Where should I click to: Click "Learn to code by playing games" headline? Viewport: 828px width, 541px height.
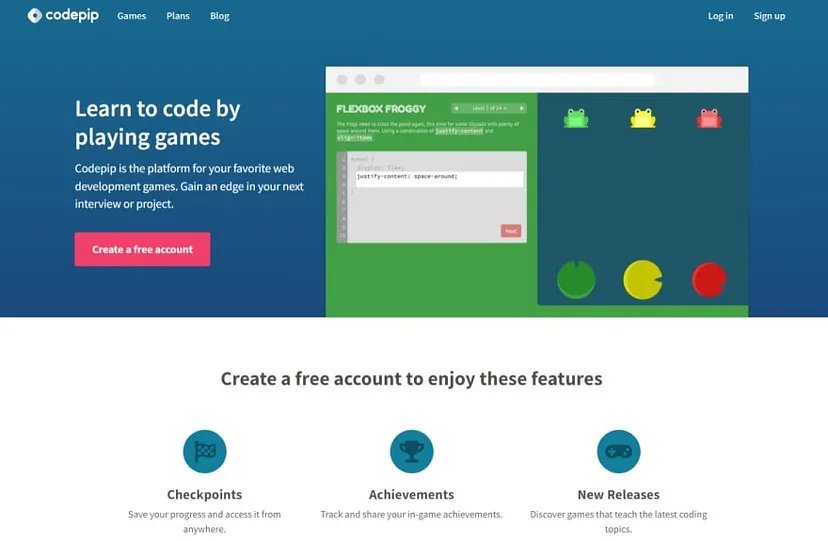tap(157, 122)
